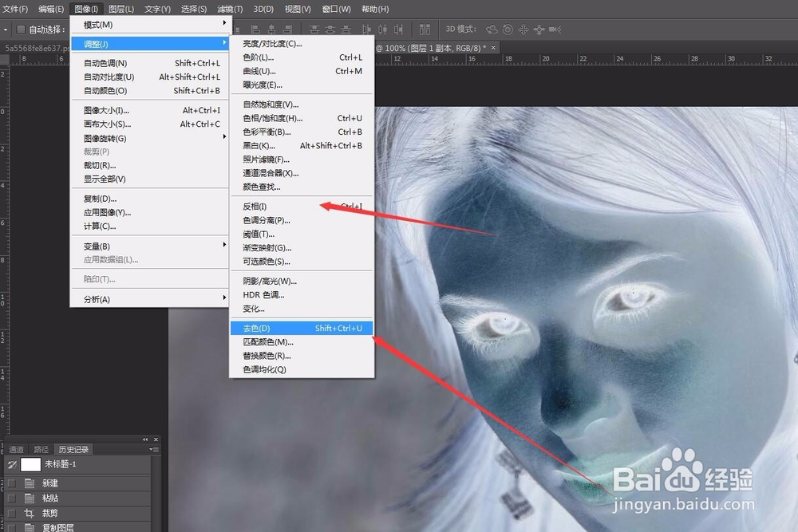Click the 未标题-1 snapshot thumbnail

point(30,465)
